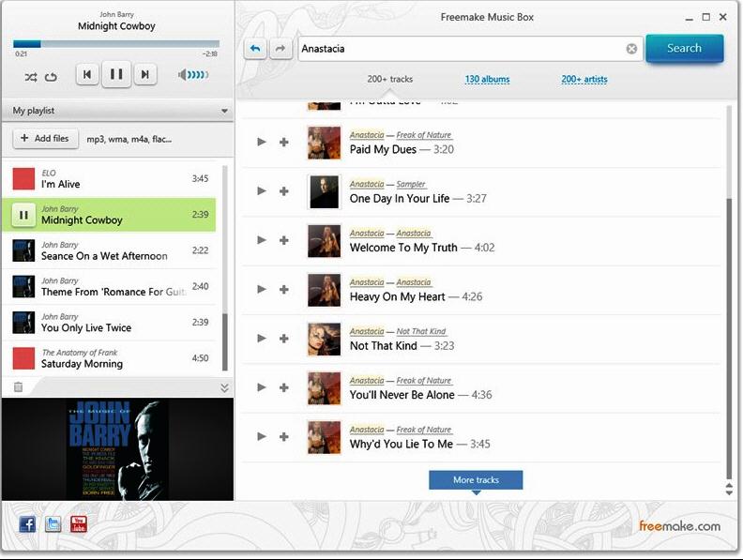The height and width of the screenshot is (560, 743).
Task: Toggle repeat playback mode
Action: pos(51,76)
